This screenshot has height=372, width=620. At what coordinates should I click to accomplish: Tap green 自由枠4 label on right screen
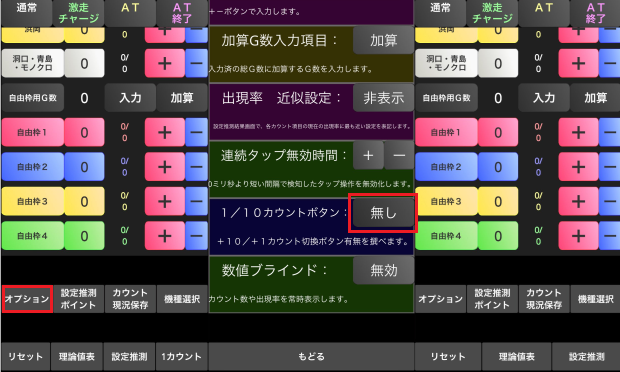446,236
